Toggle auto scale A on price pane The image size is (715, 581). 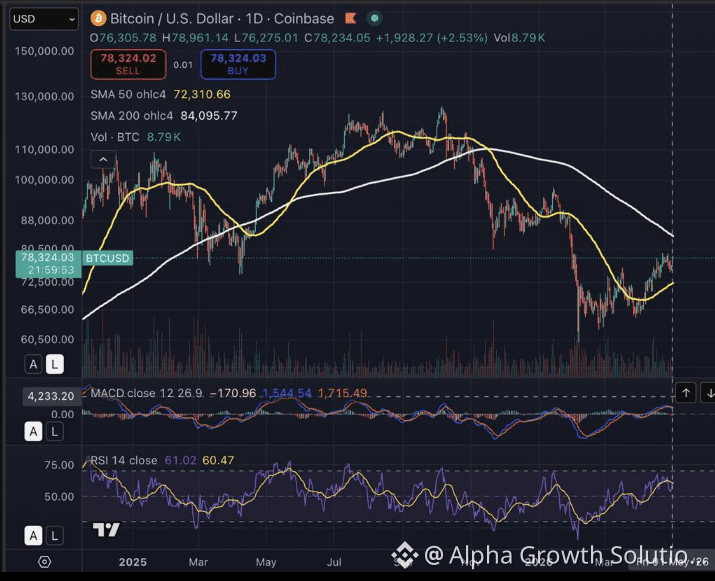(x=33, y=364)
